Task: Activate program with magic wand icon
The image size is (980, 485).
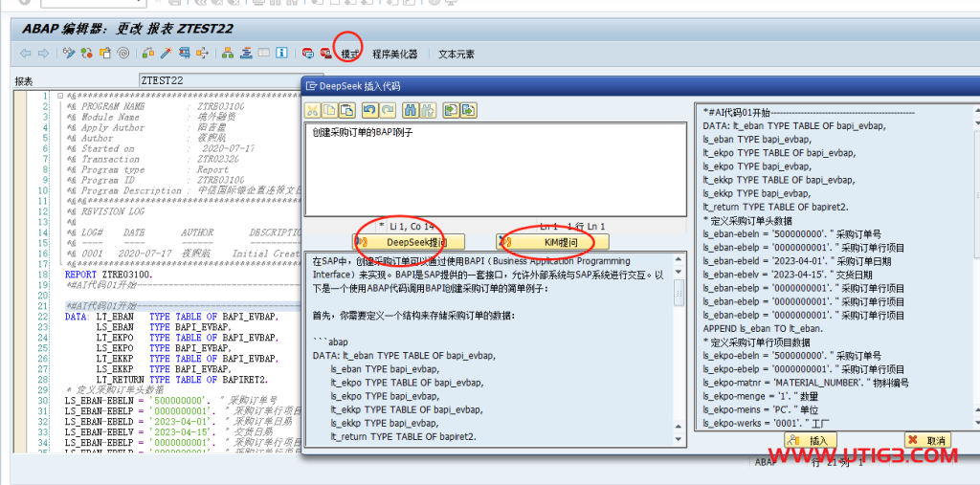Action: point(166,54)
